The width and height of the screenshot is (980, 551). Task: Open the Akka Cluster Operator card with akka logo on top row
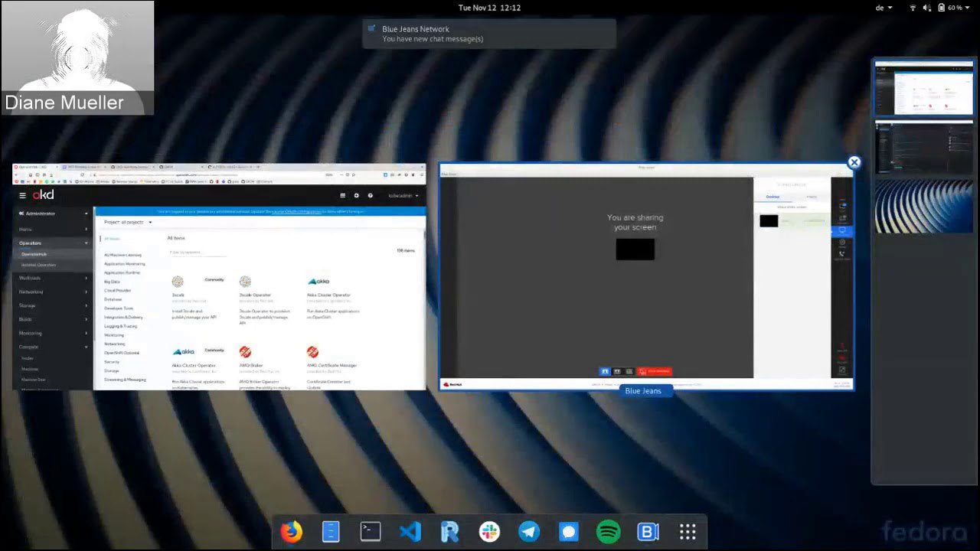[x=332, y=301]
